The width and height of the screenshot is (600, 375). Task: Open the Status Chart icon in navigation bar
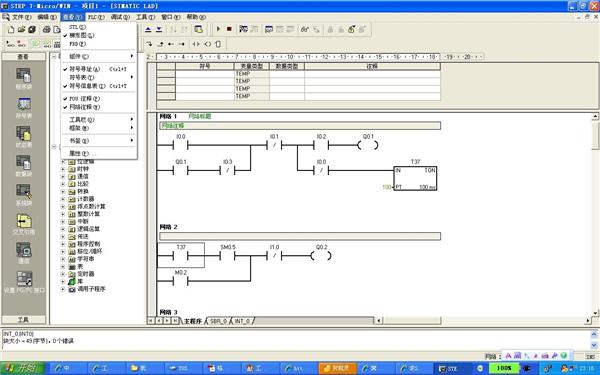tap(24, 137)
